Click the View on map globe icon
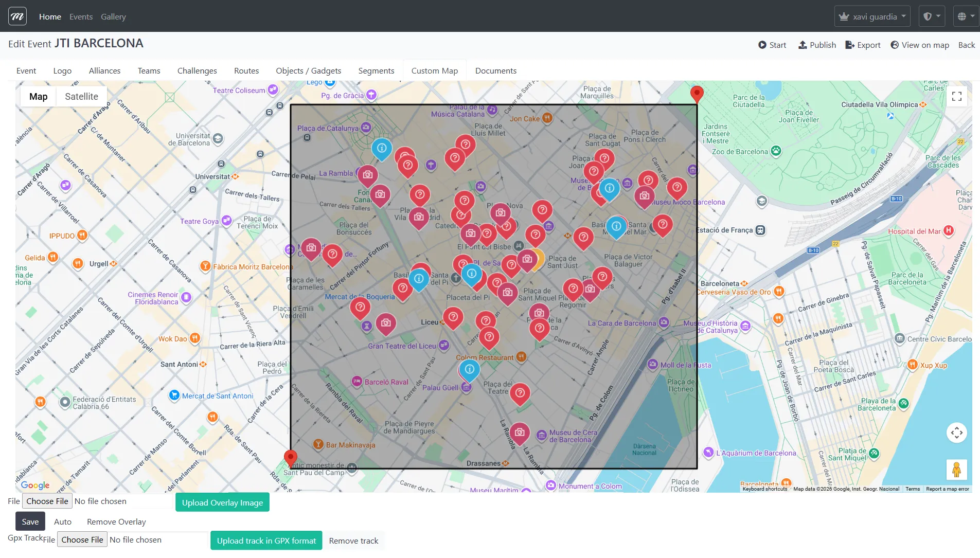The width and height of the screenshot is (980, 558). [x=895, y=45]
